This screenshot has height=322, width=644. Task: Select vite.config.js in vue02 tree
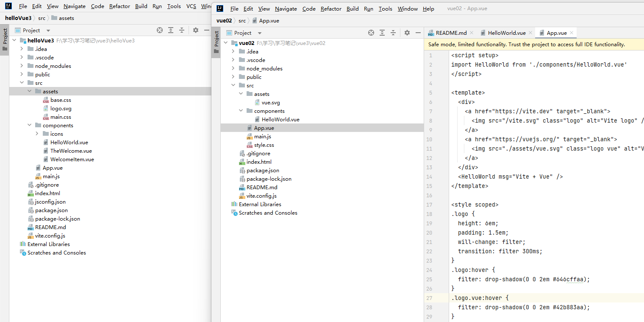261,196
